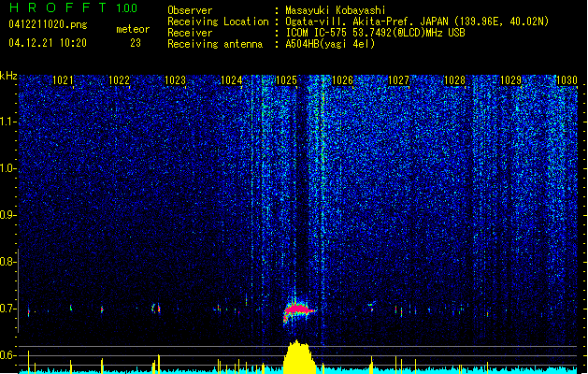Click the Ogata-vill. Akita-Pref. JAPAN location text
Screen dimensions: 588x374
click(x=417, y=22)
